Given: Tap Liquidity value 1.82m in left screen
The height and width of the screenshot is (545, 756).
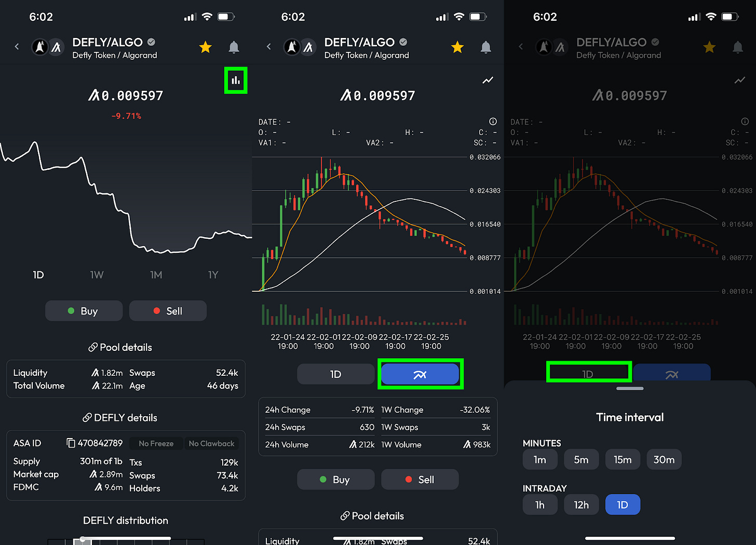Looking at the screenshot, I should 107,373.
